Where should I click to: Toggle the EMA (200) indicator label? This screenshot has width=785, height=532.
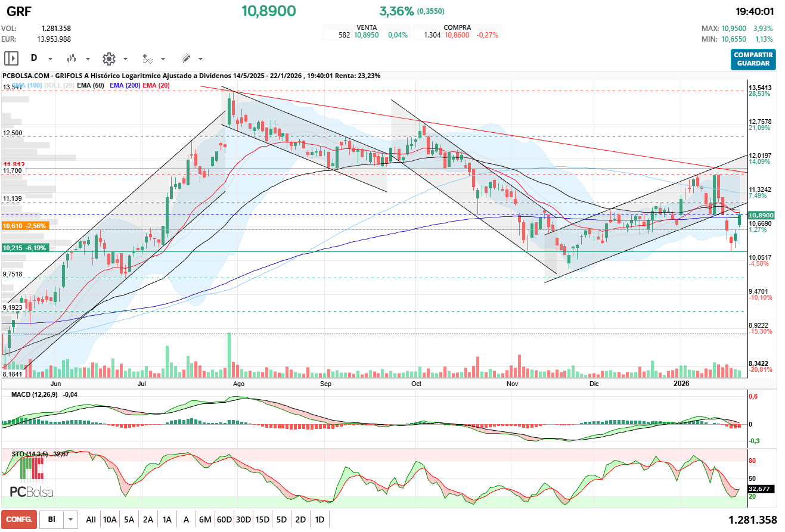[125, 86]
